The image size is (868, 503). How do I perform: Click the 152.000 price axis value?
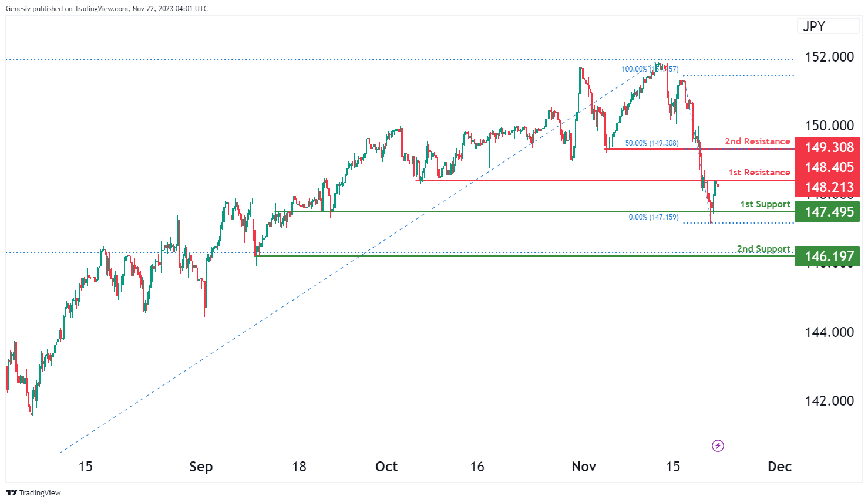829,57
